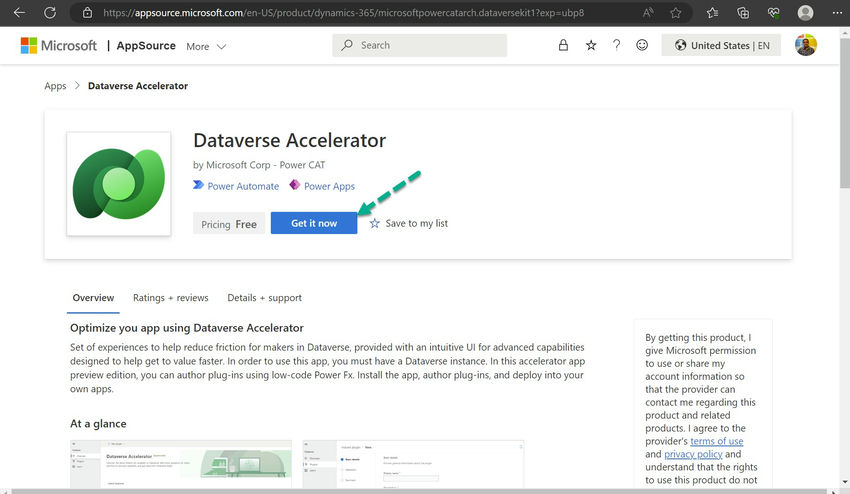Open help question mark icon
Viewport: 850px width, 494px height.
tap(616, 45)
